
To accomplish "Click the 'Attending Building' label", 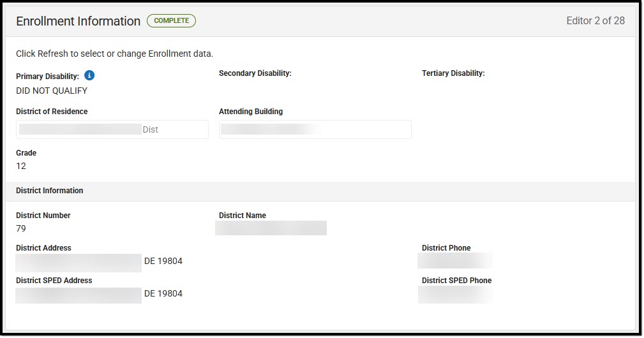I will [251, 112].
